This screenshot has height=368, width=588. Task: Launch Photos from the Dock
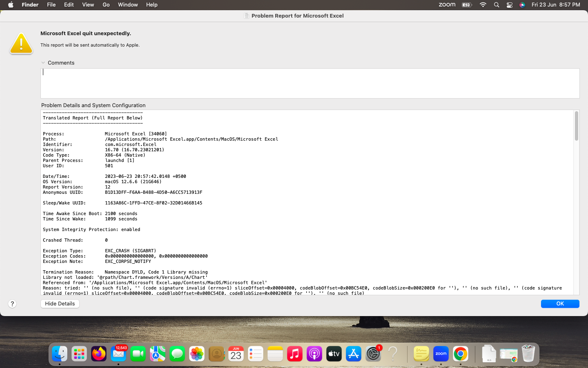pyautogui.click(x=197, y=354)
